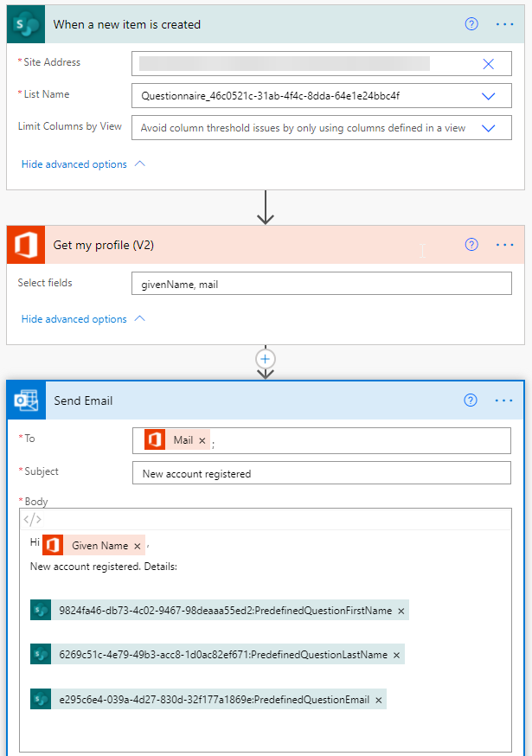Toggle code view in email Body editor
The width and height of the screenshot is (532, 756).
coord(32,520)
